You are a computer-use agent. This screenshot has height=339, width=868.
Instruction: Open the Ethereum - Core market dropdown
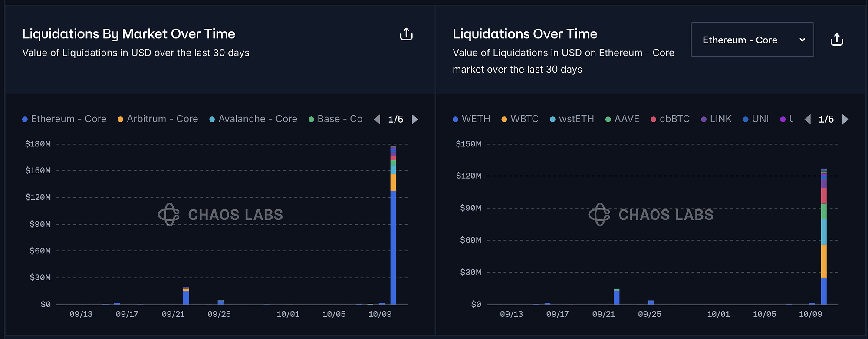pos(752,40)
